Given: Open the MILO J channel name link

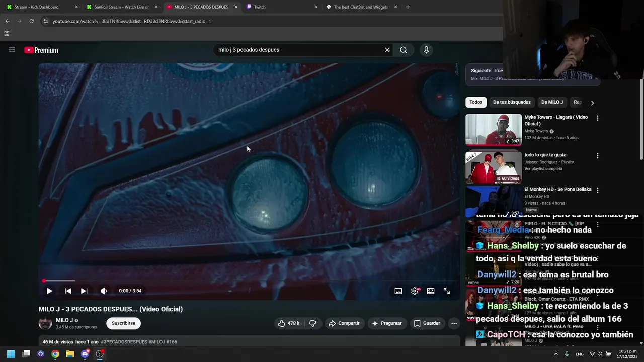Looking at the screenshot, I should (x=64, y=320).
